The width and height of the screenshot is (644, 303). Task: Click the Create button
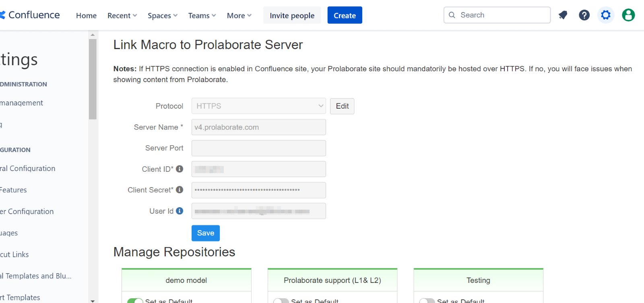(x=345, y=15)
